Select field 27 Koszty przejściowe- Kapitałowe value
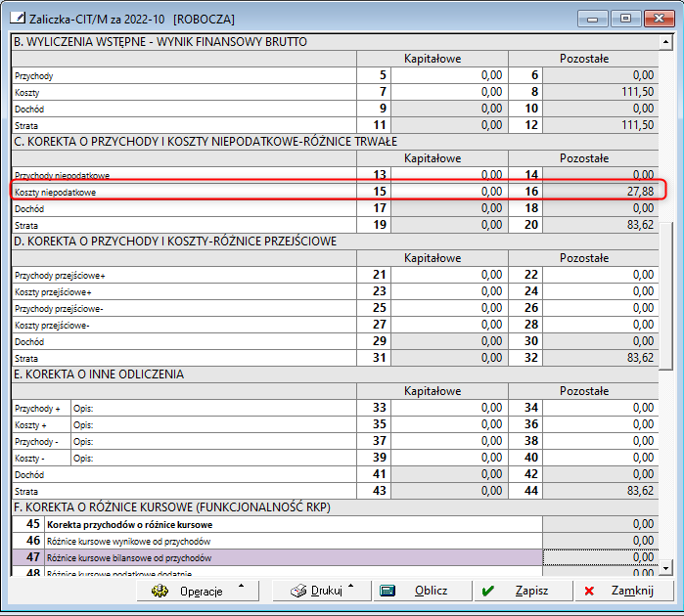Screen dimensions: 684x616 pos(449,325)
